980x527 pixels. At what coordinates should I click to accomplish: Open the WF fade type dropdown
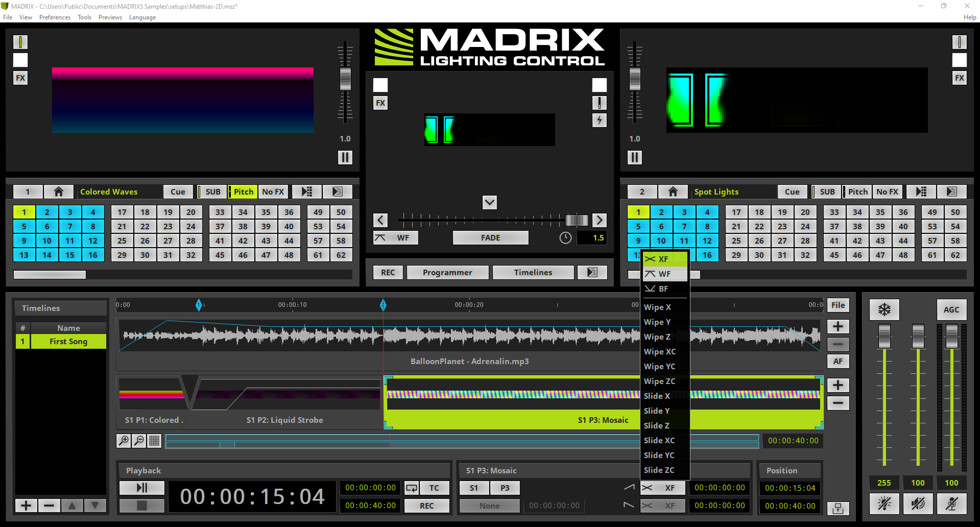click(396, 237)
